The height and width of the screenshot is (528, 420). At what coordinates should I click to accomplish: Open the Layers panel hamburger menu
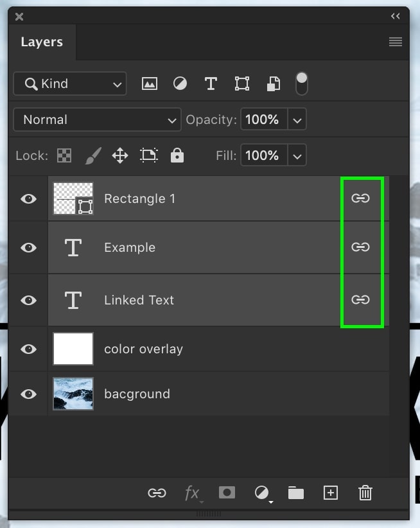point(396,42)
